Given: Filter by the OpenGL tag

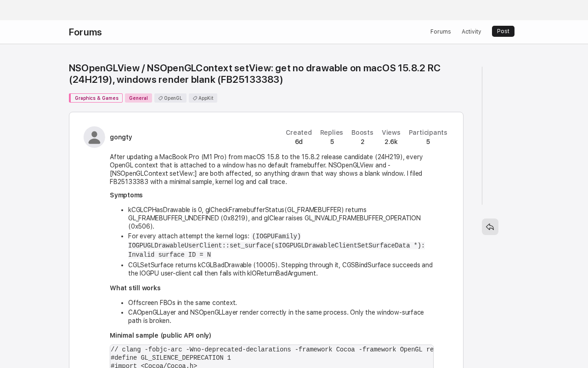Looking at the screenshot, I should (x=170, y=98).
